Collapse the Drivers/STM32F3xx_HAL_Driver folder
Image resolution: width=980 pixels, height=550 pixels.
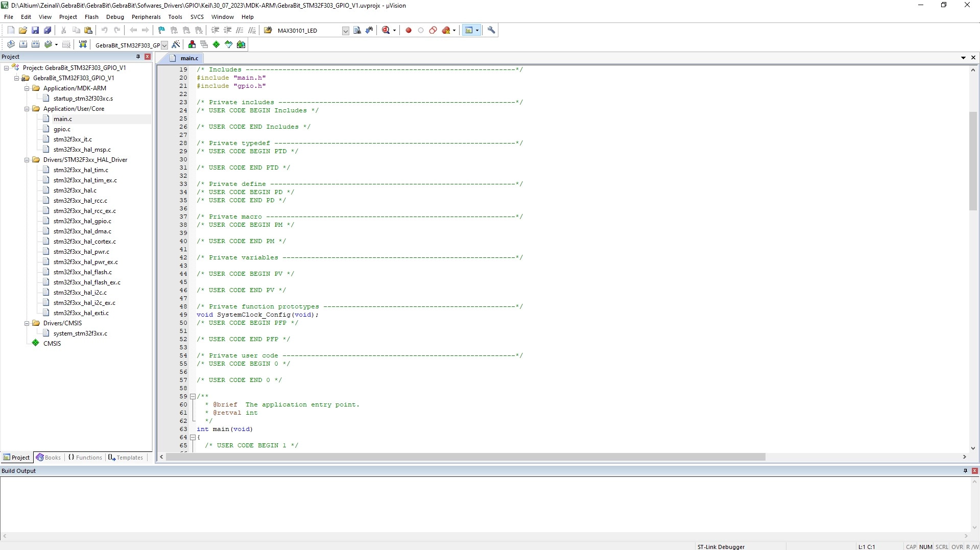27,160
